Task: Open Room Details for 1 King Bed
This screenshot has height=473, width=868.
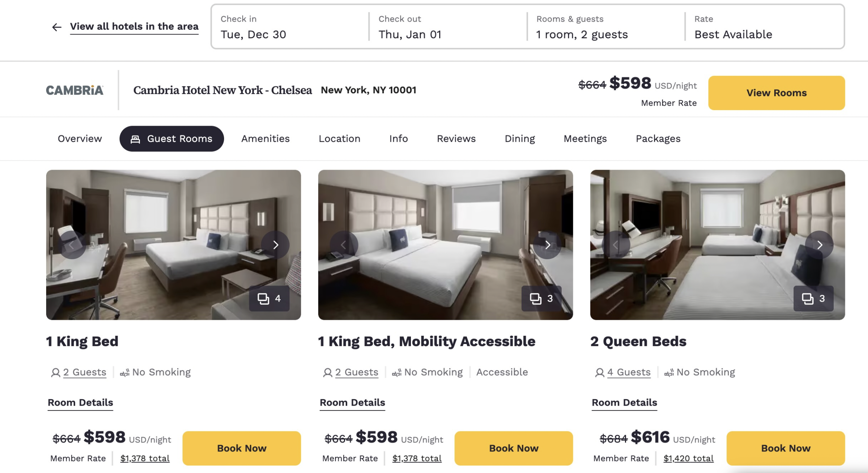Action: (80, 403)
